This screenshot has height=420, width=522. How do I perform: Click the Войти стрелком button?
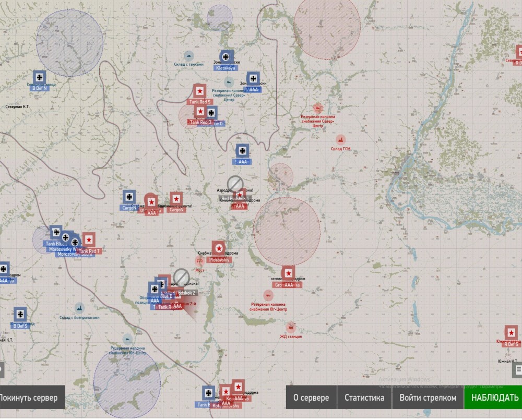[428, 398]
